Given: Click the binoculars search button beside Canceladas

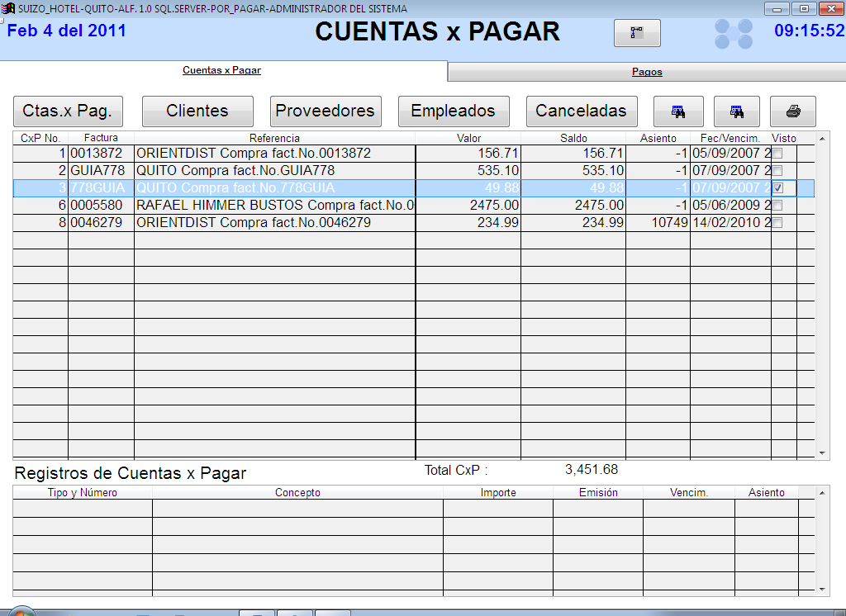Looking at the screenshot, I should pyautogui.click(x=677, y=111).
